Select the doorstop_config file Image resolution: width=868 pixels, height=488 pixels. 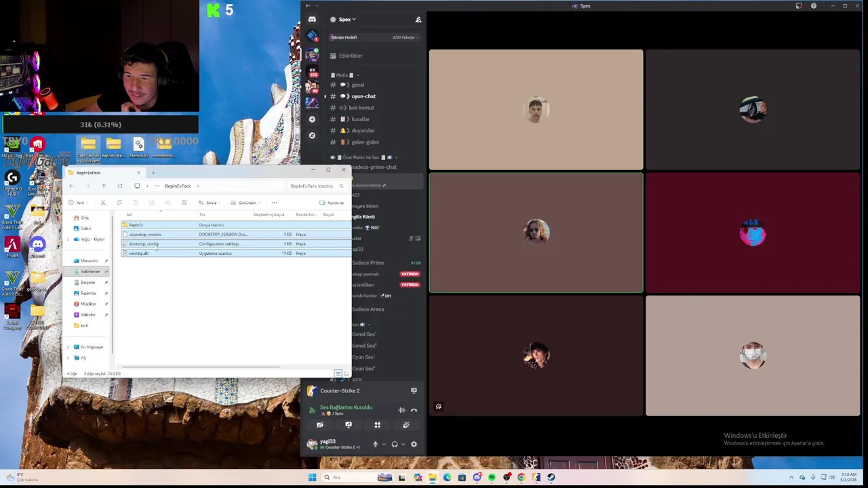[x=236, y=244]
